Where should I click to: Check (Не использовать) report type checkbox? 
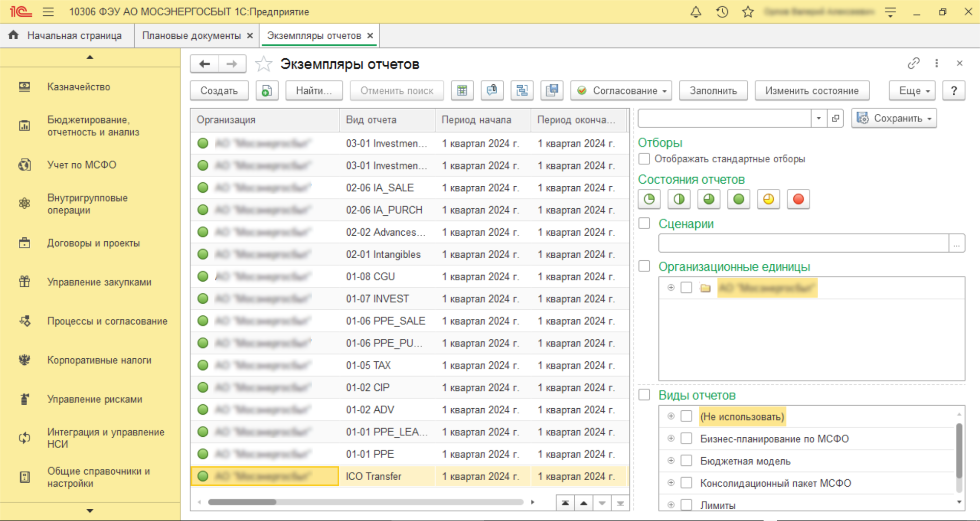click(x=687, y=416)
